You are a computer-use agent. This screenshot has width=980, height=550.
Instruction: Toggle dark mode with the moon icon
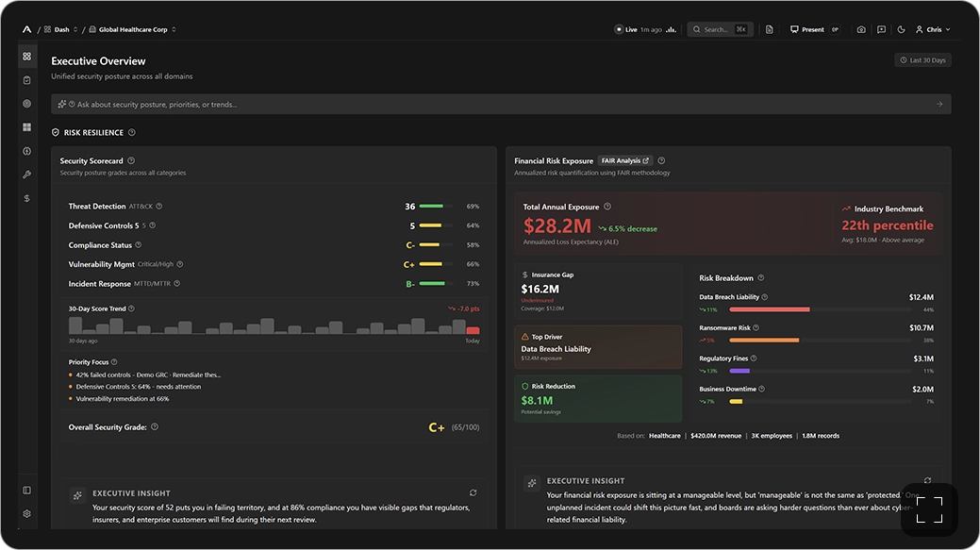pos(902,29)
